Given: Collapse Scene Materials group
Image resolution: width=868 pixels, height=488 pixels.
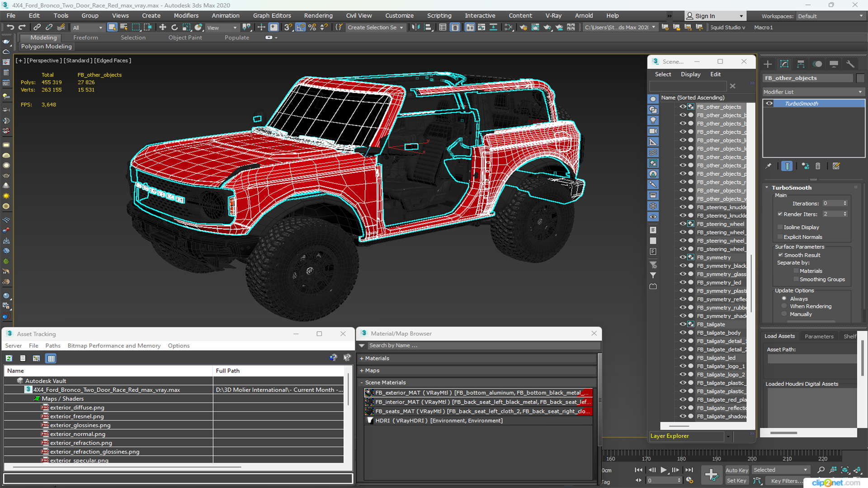Looking at the screenshot, I should click(362, 383).
